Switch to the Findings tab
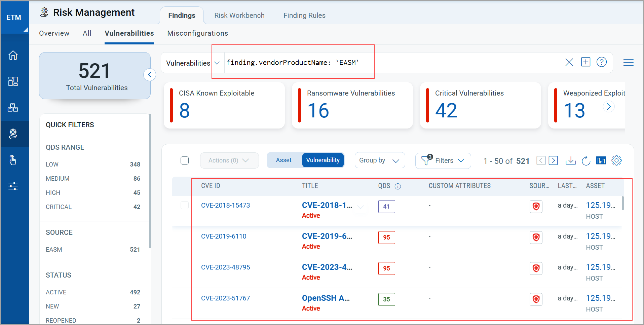The width and height of the screenshot is (644, 325). click(182, 15)
